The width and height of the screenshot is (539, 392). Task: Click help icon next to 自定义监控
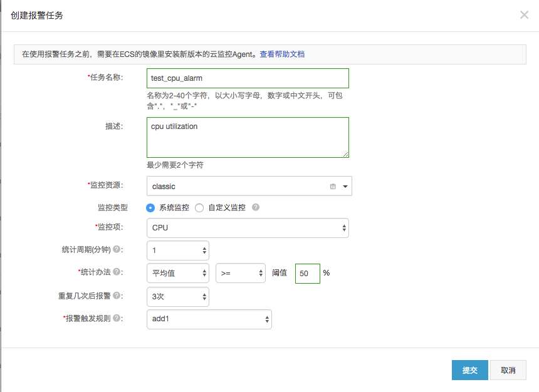point(256,207)
